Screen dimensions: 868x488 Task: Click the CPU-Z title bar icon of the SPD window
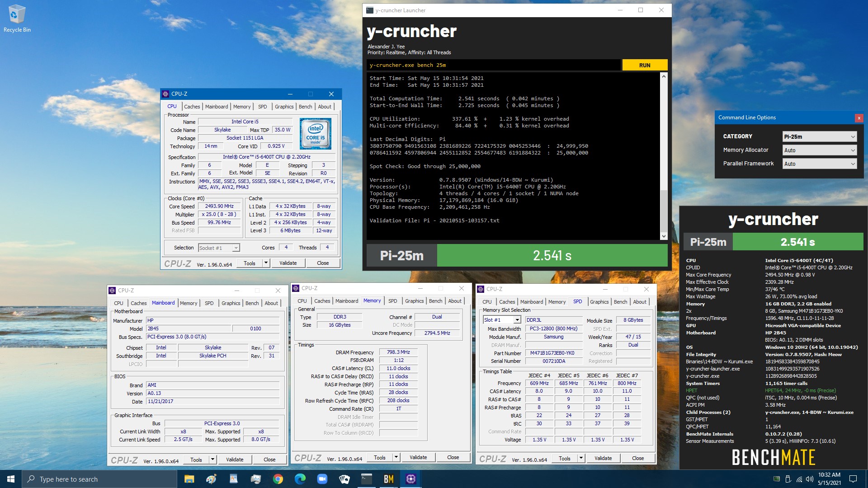pyautogui.click(x=481, y=289)
